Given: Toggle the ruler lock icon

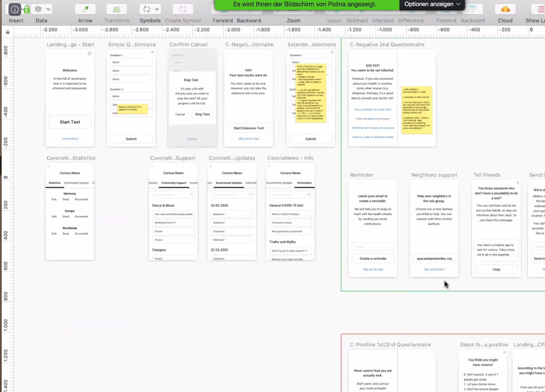Looking at the screenshot, I should click(x=8, y=32).
